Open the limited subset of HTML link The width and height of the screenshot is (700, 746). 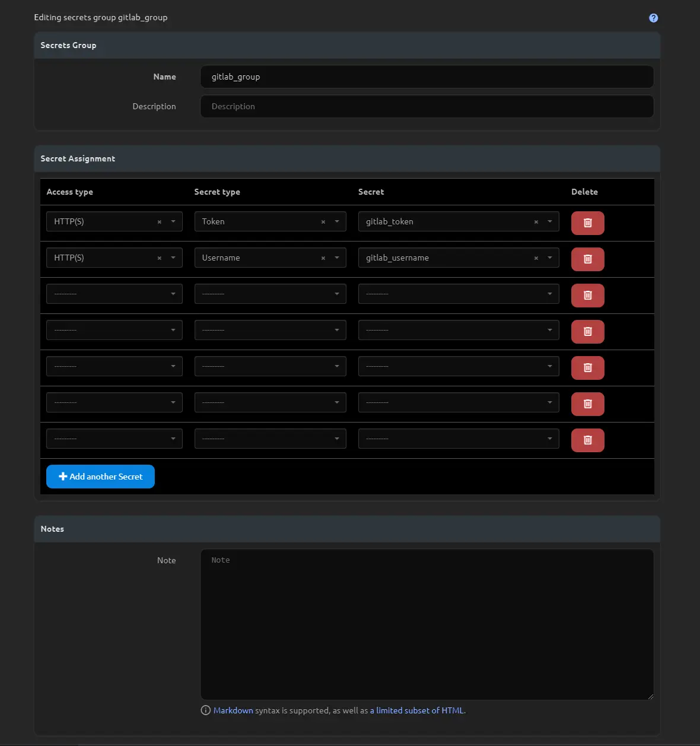417,710
